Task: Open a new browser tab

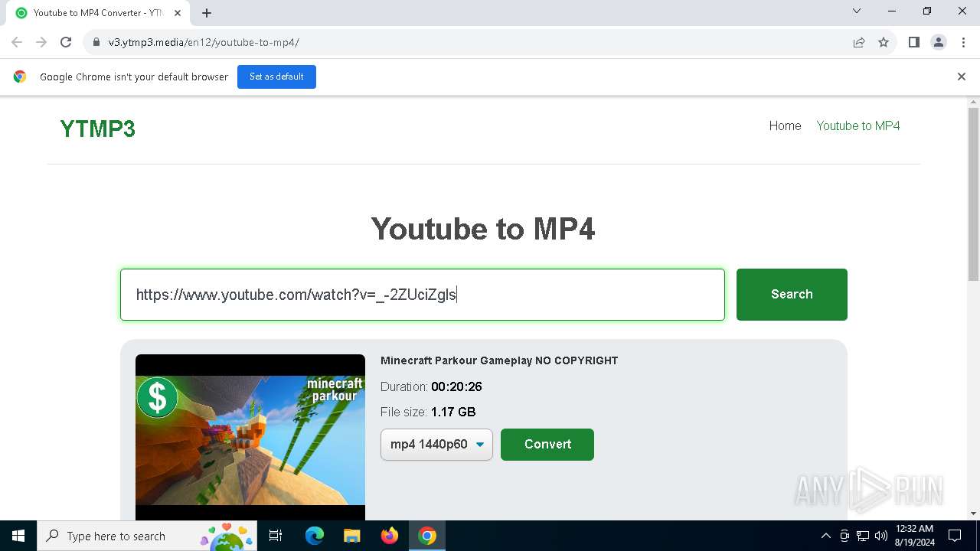Action: pos(207,13)
